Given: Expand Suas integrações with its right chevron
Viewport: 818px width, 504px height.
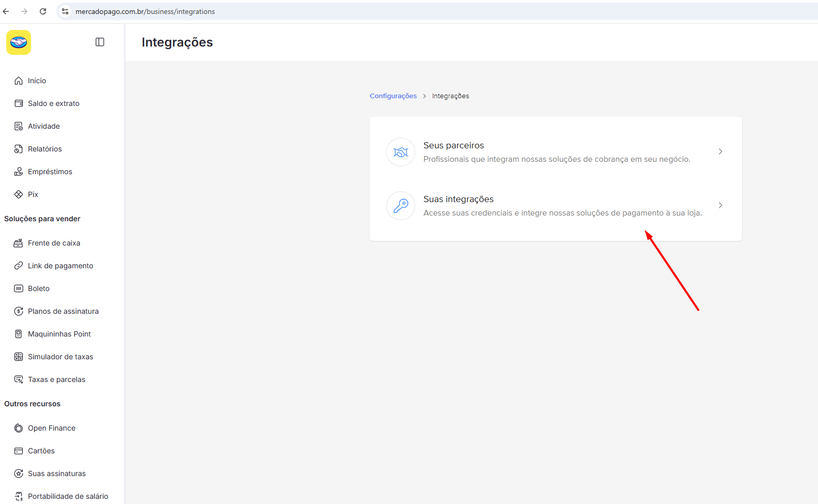Looking at the screenshot, I should pos(720,205).
